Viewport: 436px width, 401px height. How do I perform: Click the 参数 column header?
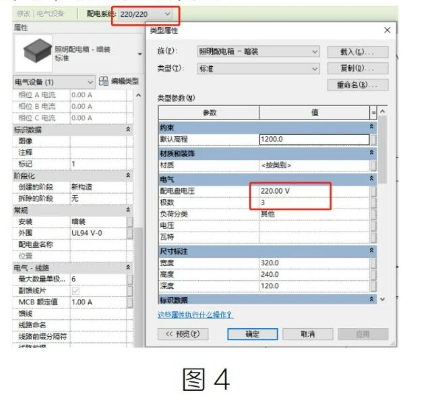click(x=209, y=113)
